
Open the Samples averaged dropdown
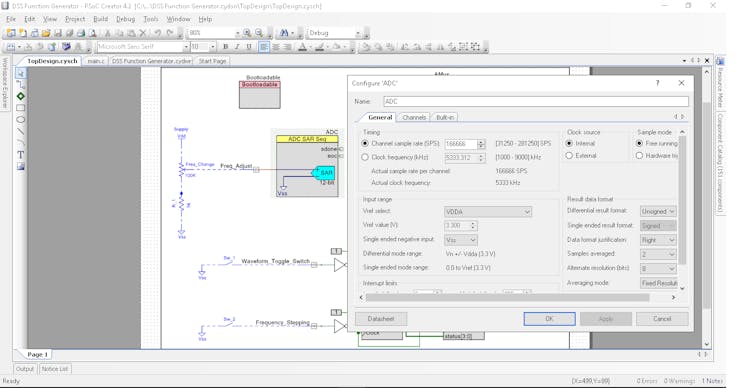[658, 254]
